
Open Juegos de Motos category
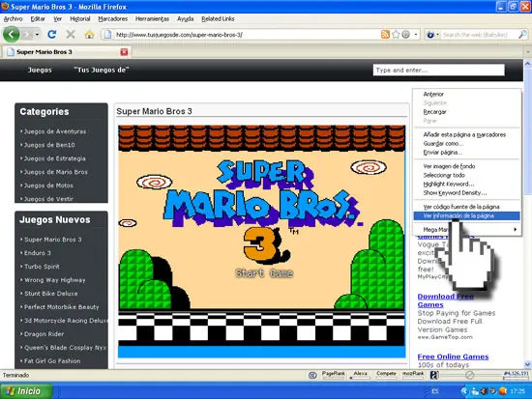coord(48,185)
